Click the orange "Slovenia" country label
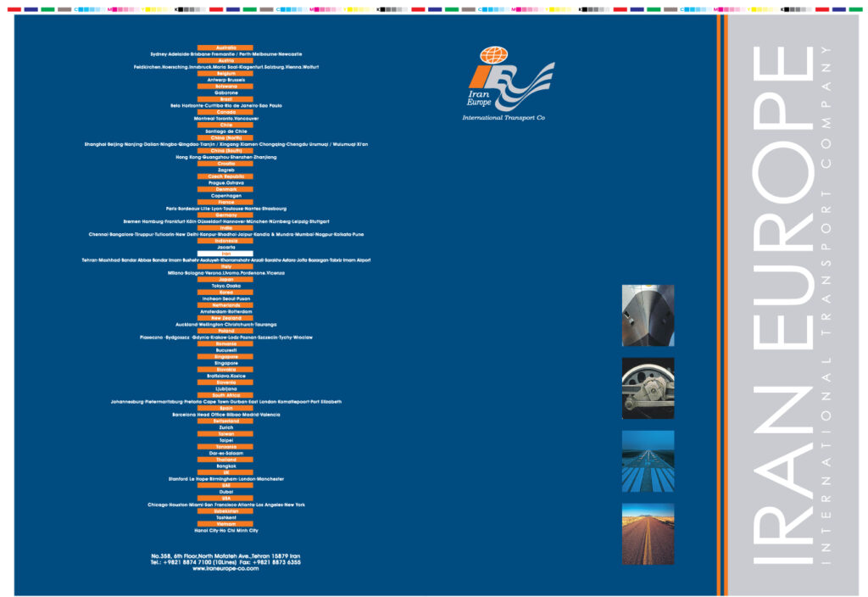This screenshot has width=868, height=597. (225, 382)
